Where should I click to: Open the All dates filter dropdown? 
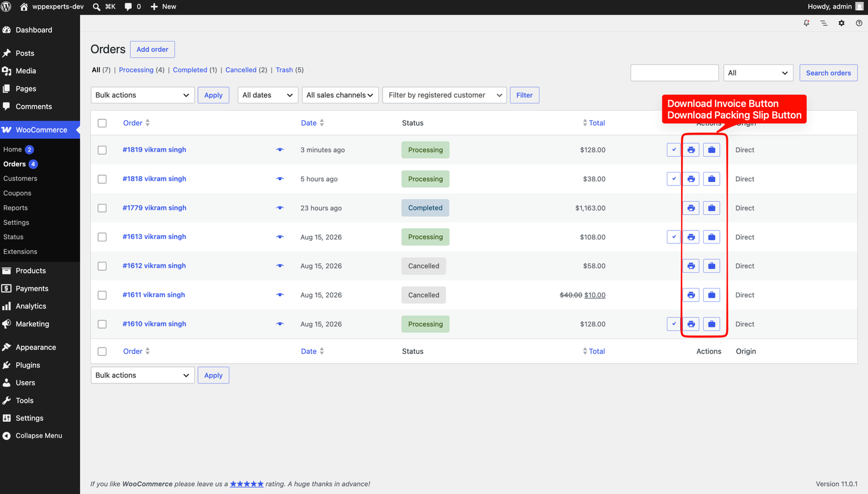268,95
